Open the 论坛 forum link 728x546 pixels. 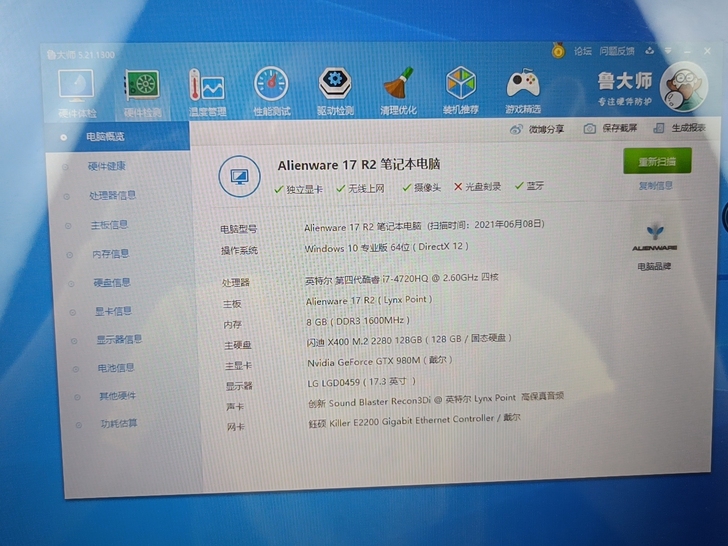(583, 51)
